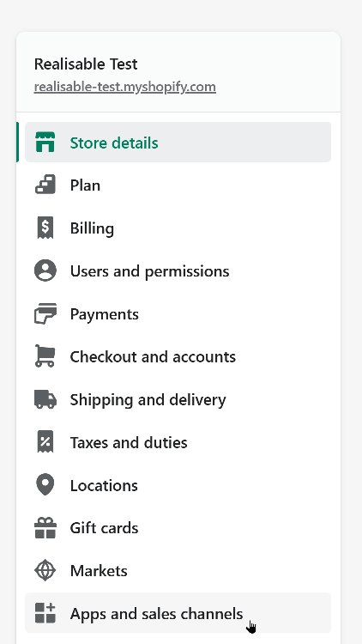Click the Taxes percent receipt icon
This screenshot has height=644, width=362.
tap(45, 442)
